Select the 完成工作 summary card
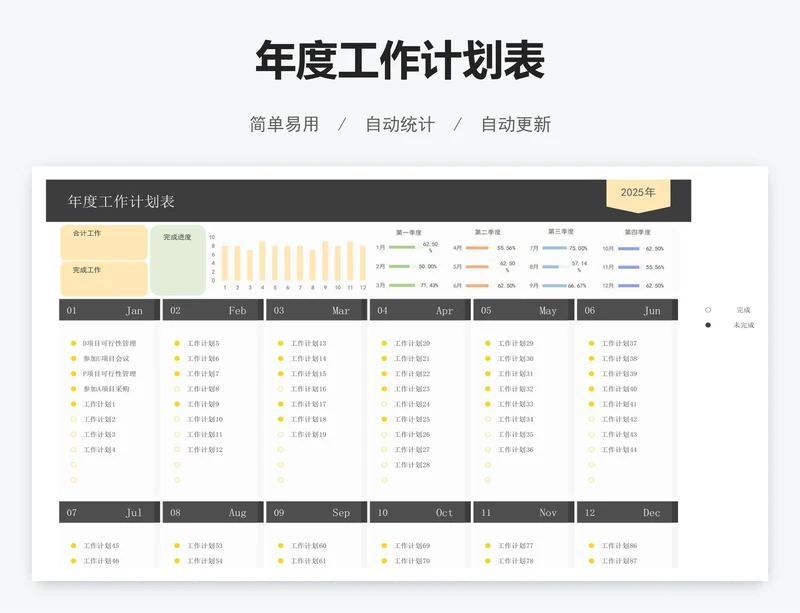 [104, 279]
